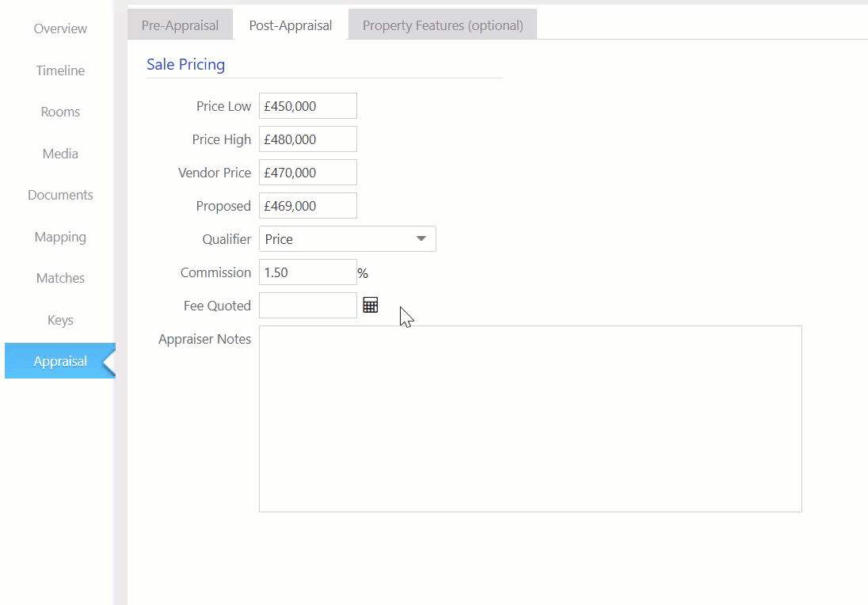Focus the Commission percentage field
The height and width of the screenshot is (605, 868).
tap(308, 272)
